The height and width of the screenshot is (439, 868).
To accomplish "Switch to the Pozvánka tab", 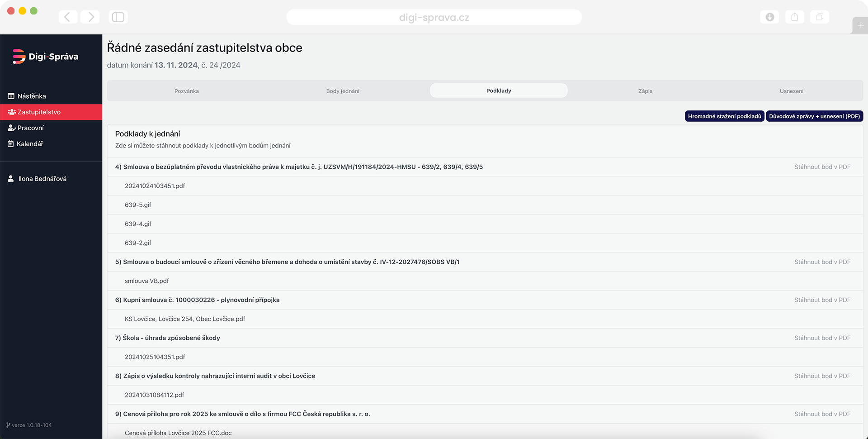I will 186,91.
